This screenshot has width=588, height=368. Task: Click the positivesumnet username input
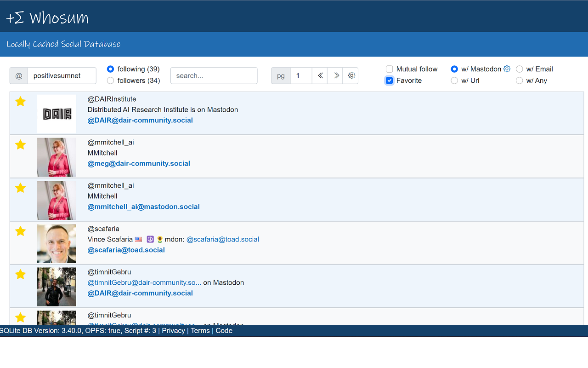click(62, 76)
